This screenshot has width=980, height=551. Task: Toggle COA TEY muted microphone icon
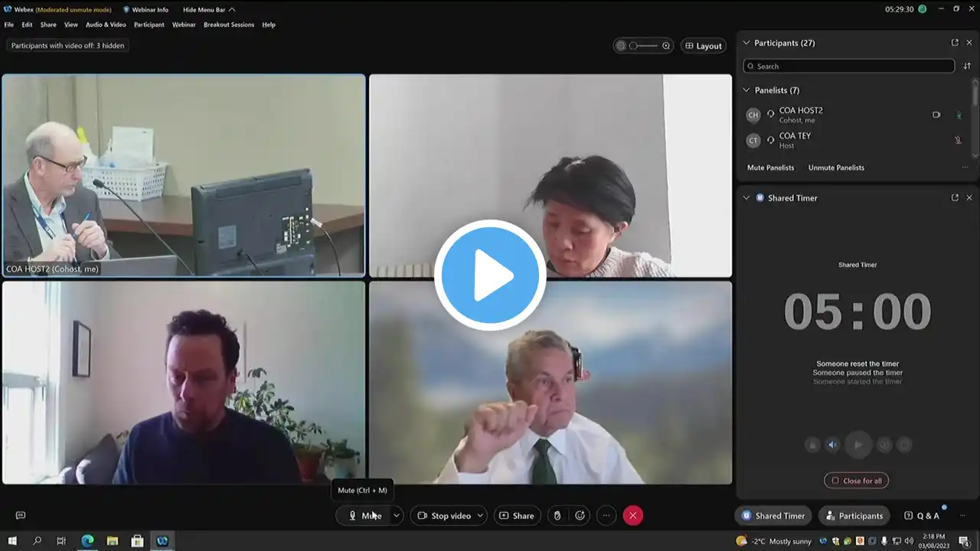pyautogui.click(x=958, y=140)
